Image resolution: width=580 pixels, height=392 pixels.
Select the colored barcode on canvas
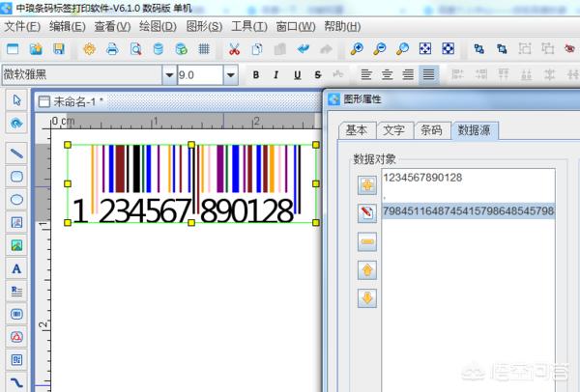(x=191, y=183)
